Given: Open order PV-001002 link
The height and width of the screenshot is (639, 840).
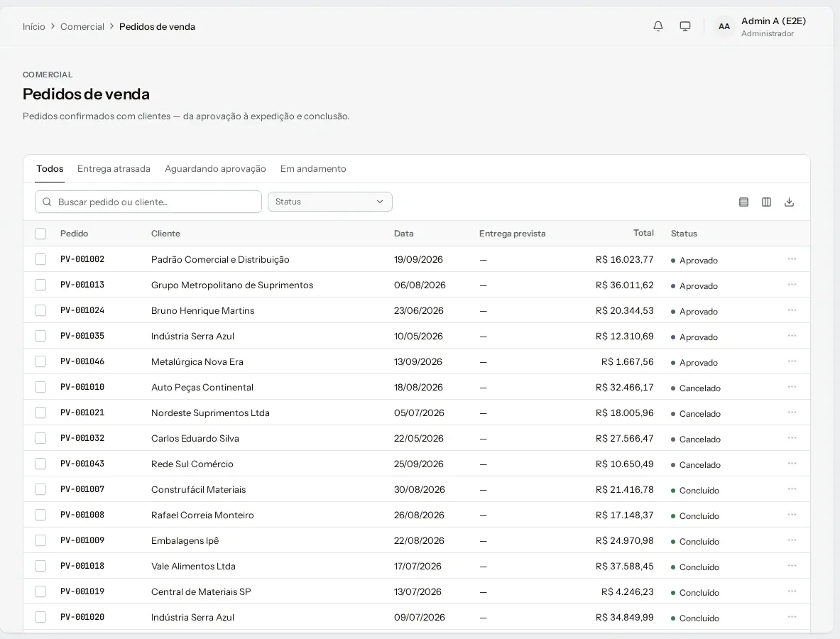Looking at the screenshot, I should pos(82,259).
